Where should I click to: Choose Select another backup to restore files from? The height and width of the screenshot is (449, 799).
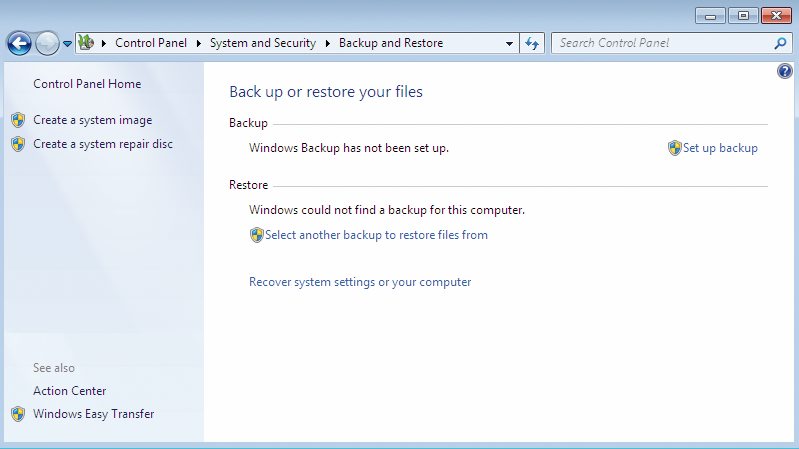coord(376,235)
